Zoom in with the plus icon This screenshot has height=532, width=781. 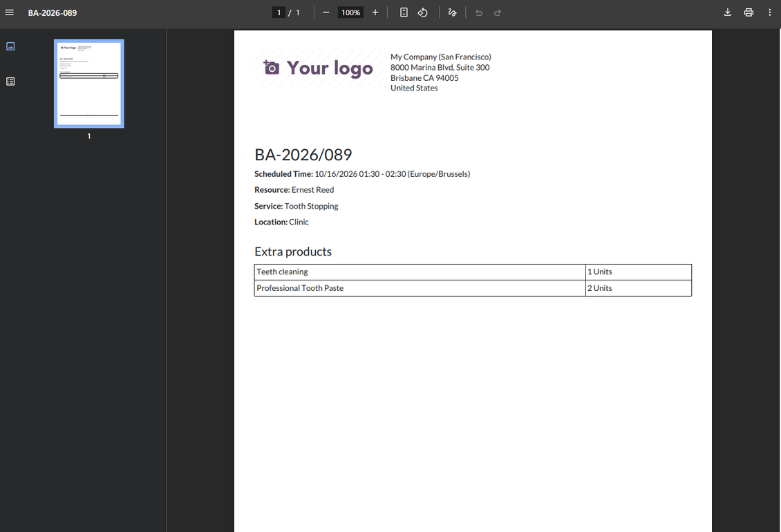[x=375, y=12]
